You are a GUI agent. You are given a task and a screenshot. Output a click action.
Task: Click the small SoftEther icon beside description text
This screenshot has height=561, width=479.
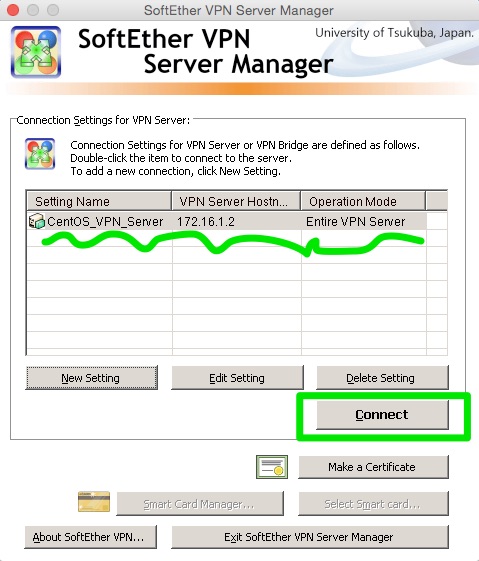pyautogui.click(x=40, y=153)
